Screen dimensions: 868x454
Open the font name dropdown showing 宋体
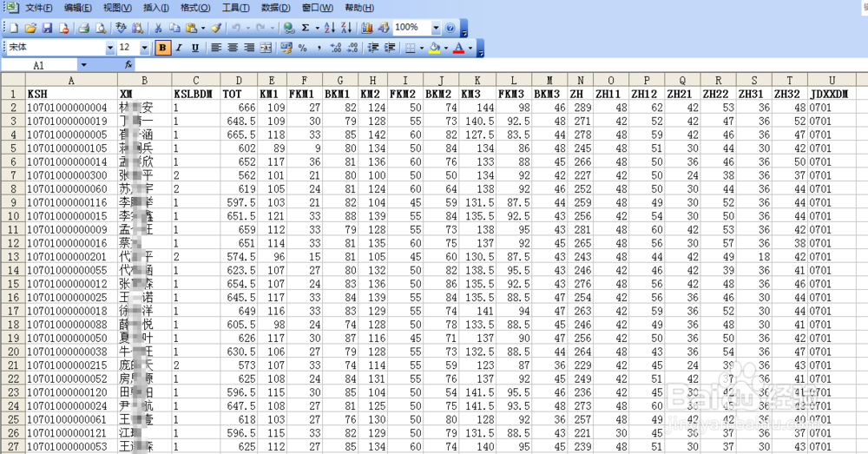[109, 48]
